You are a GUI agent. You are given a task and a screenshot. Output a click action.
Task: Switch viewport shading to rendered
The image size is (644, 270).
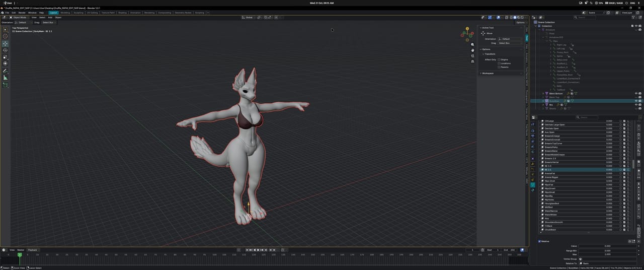[522, 17]
